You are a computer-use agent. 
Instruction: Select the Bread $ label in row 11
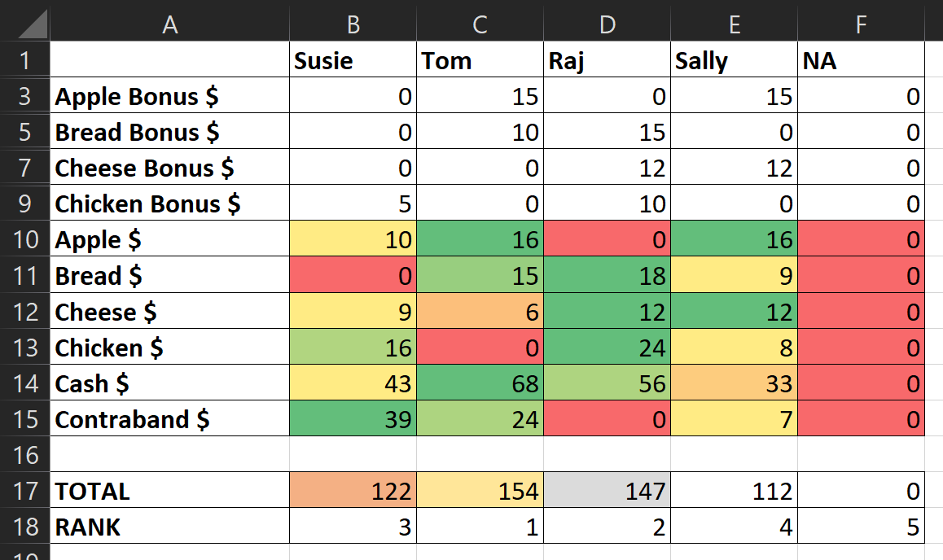[x=169, y=275]
